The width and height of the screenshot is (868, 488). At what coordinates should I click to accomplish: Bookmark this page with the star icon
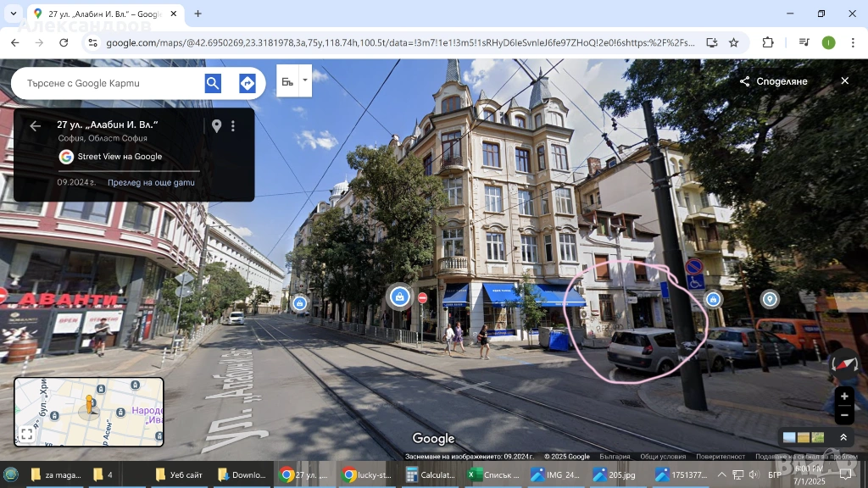[734, 42]
